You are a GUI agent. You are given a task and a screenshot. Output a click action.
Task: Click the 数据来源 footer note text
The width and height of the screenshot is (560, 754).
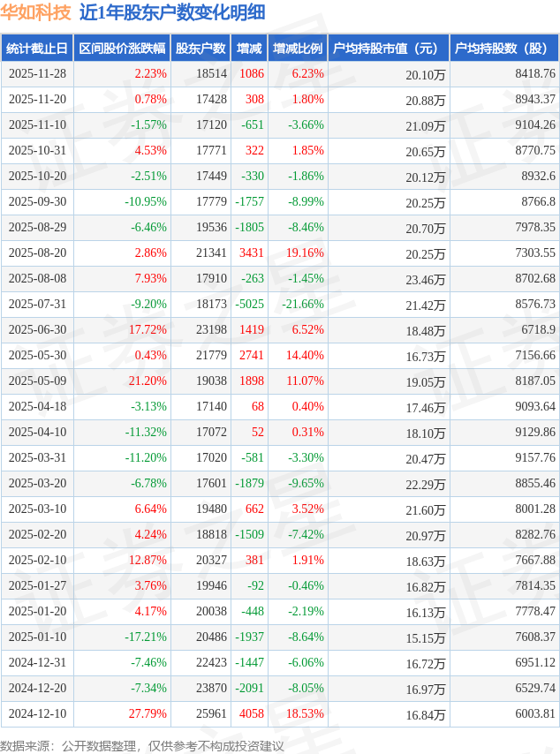tap(142, 746)
